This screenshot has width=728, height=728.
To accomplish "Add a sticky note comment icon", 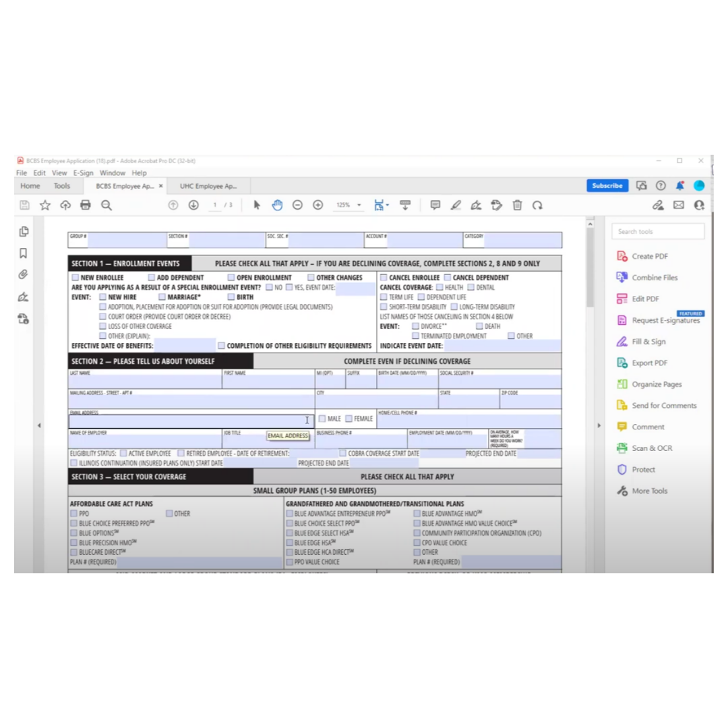I will (x=435, y=205).
